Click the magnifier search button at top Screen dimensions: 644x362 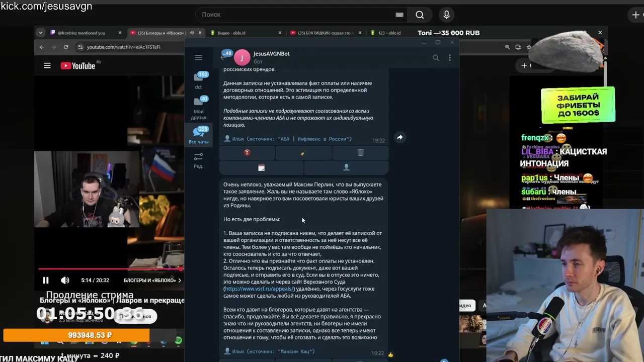[420, 15]
